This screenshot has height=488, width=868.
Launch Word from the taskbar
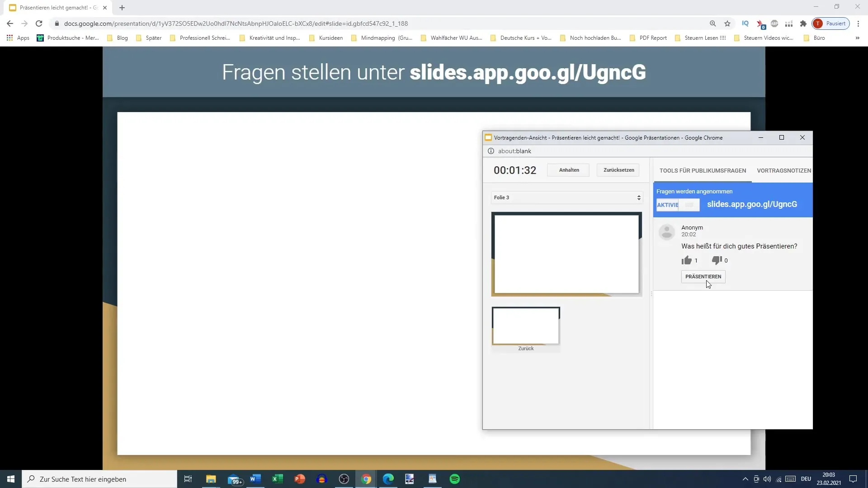(255, 479)
